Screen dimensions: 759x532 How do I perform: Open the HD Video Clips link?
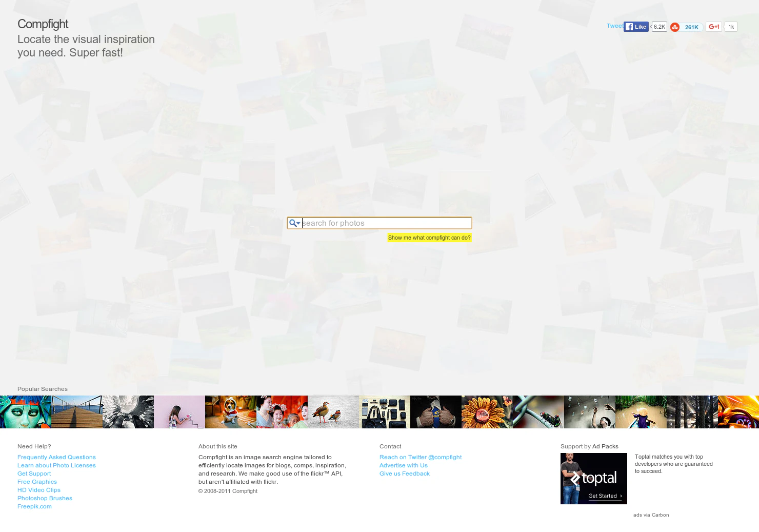39,490
